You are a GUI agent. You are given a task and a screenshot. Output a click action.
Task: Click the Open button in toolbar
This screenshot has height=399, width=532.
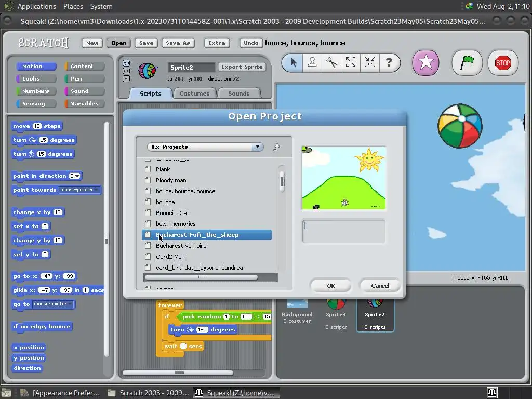[119, 43]
